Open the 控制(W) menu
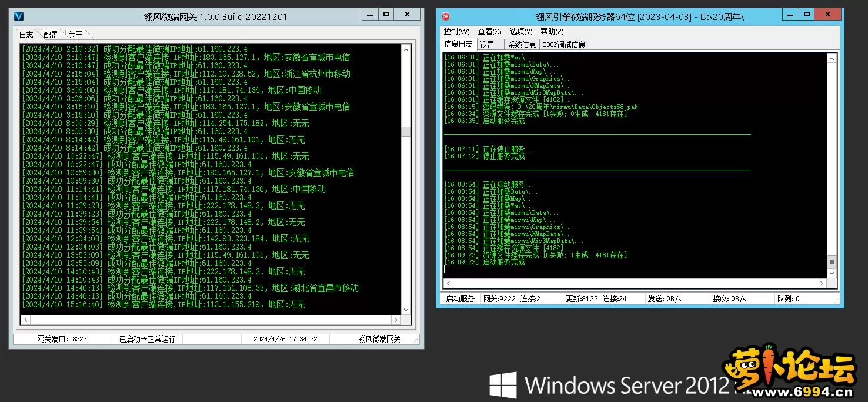This screenshot has width=868, height=402. [457, 32]
